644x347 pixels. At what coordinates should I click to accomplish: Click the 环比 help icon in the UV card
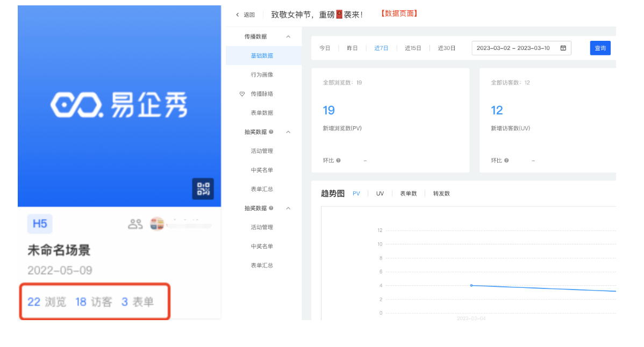(x=506, y=161)
